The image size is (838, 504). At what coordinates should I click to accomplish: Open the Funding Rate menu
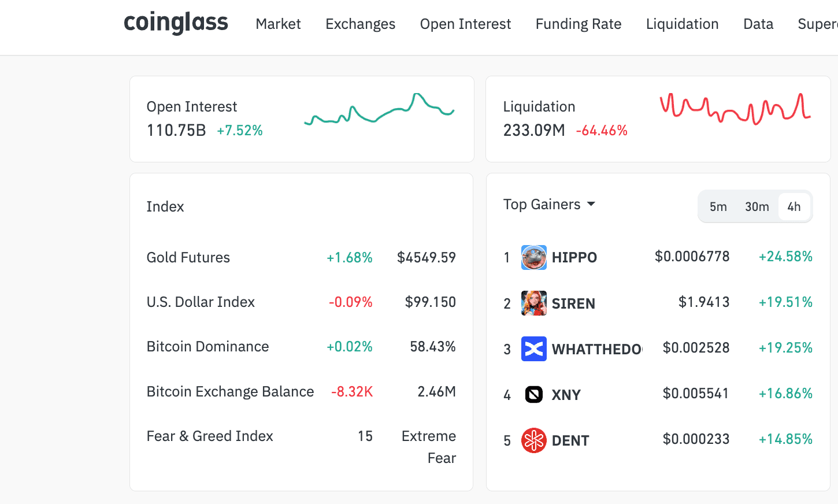click(578, 24)
